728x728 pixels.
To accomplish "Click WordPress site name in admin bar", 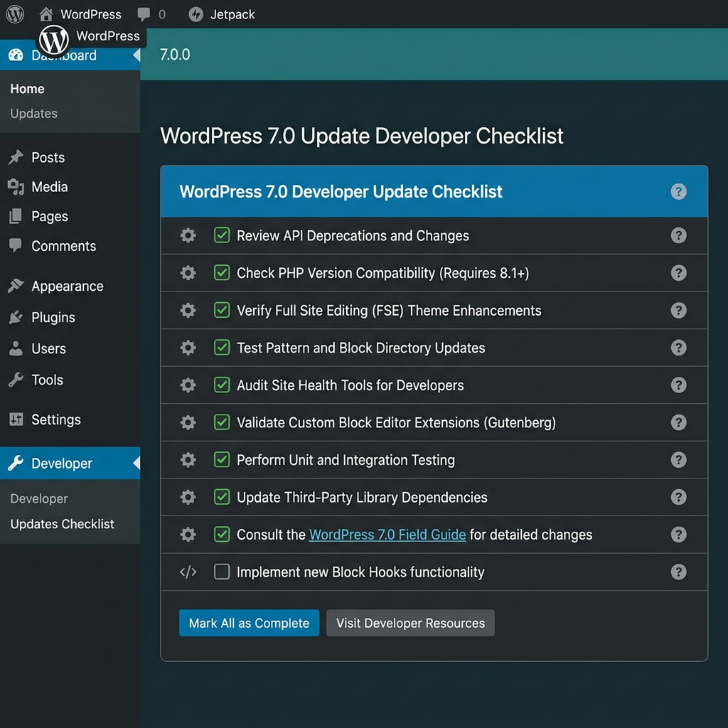I will [x=91, y=14].
